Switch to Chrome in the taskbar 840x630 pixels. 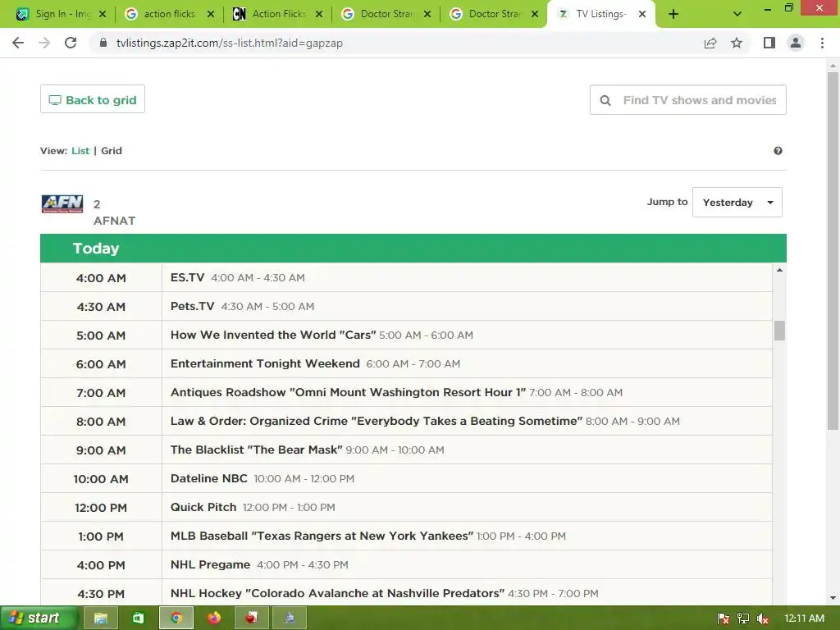176,619
